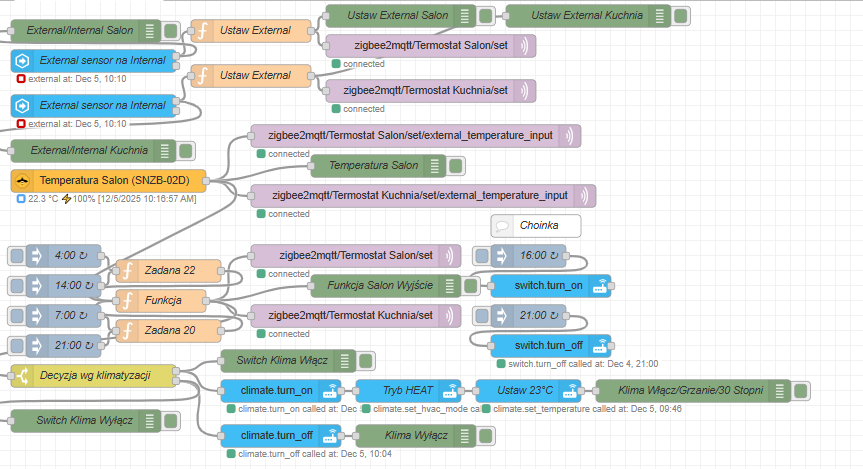This screenshot has height=469, width=863.
Task: Click the comment bubble icon on Choinka node
Action: [x=502, y=226]
